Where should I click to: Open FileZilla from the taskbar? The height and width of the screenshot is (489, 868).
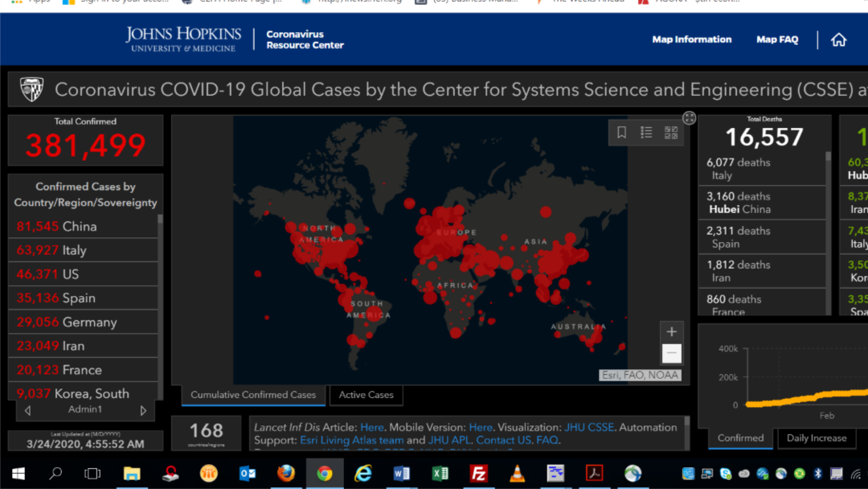[x=478, y=474]
